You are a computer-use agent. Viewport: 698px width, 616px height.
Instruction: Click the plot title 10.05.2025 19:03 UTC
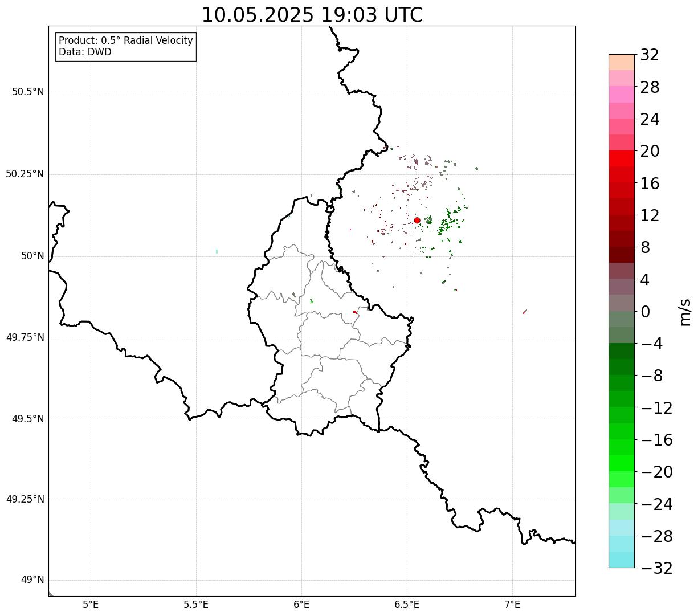[x=312, y=15]
